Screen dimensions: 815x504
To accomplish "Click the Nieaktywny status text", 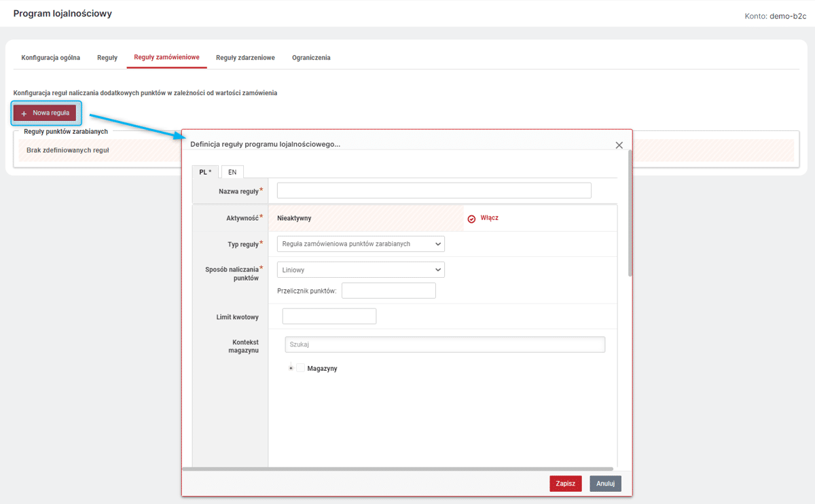I will coord(294,218).
